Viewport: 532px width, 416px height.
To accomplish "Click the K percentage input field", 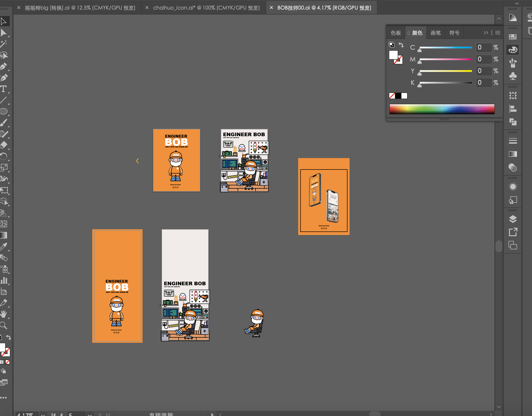I will [484, 83].
